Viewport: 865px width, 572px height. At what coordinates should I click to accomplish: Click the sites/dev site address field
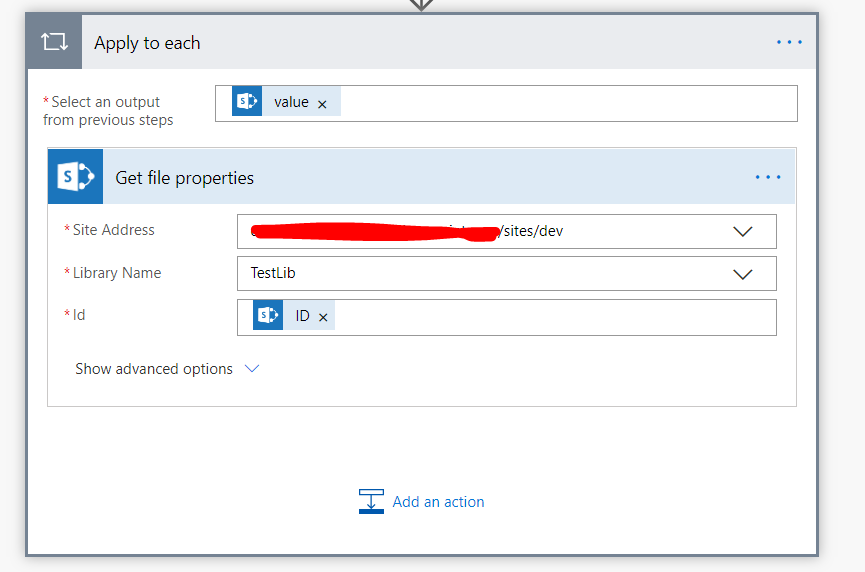[506, 231]
